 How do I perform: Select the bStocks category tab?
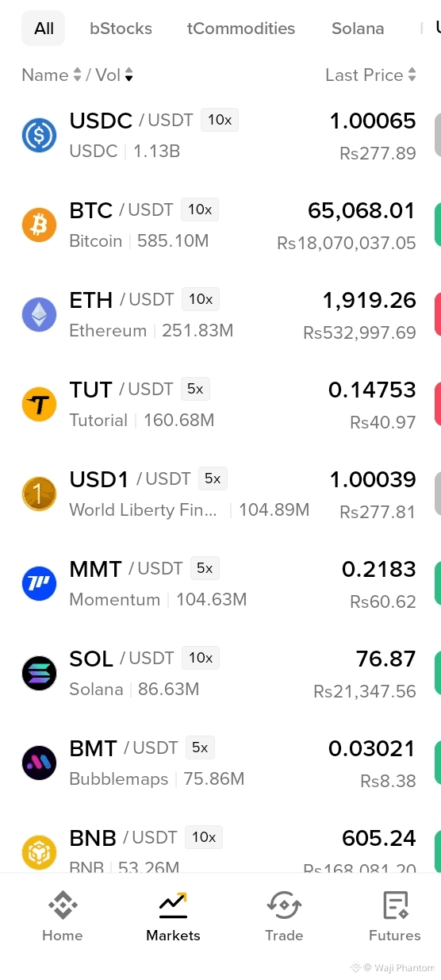[x=121, y=29]
